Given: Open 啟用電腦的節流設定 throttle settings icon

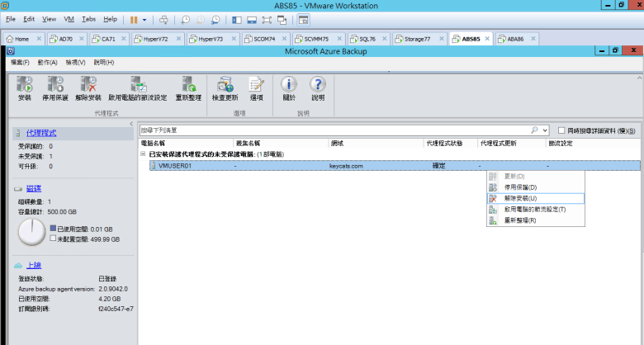Looking at the screenshot, I should (137, 83).
